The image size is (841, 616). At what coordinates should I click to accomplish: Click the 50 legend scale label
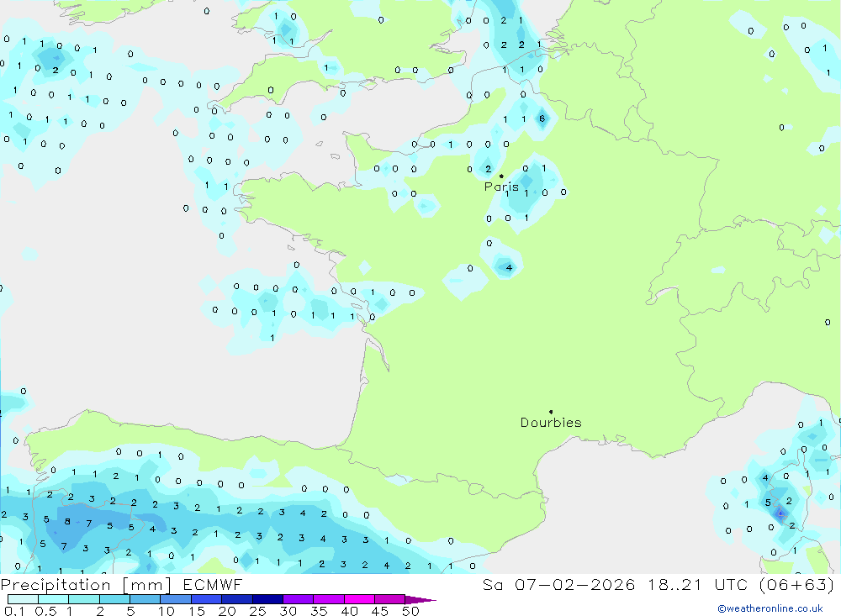pyautogui.click(x=411, y=611)
